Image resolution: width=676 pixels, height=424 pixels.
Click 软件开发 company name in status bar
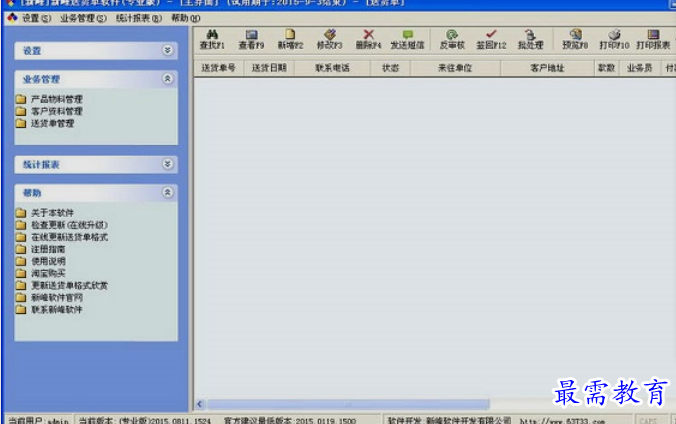point(449,421)
